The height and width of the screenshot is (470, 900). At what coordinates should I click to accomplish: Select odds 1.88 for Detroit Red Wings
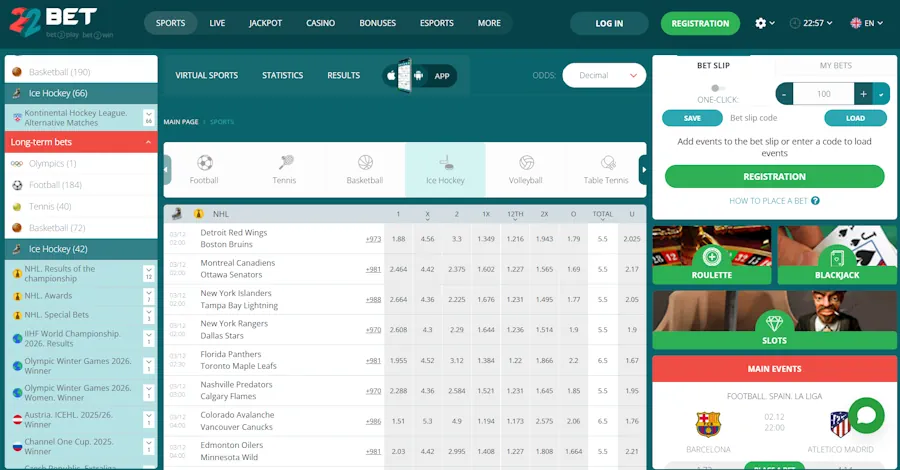coord(398,239)
